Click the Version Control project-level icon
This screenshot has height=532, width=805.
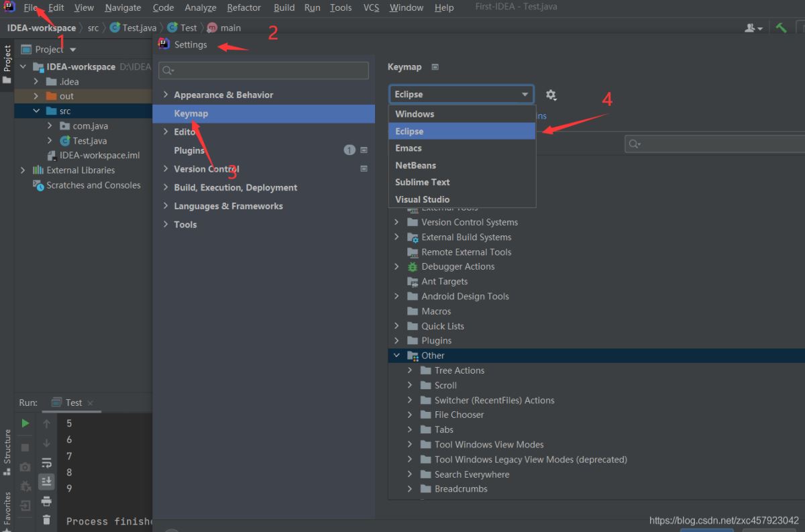(364, 168)
